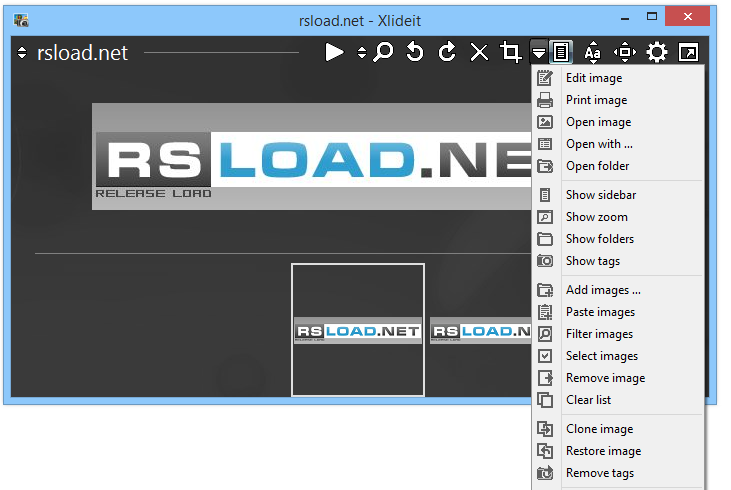The height and width of the screenshot is (490, 731).
Task: Click the checkbox icon beside Select images
Action: [x=545, y=356]
